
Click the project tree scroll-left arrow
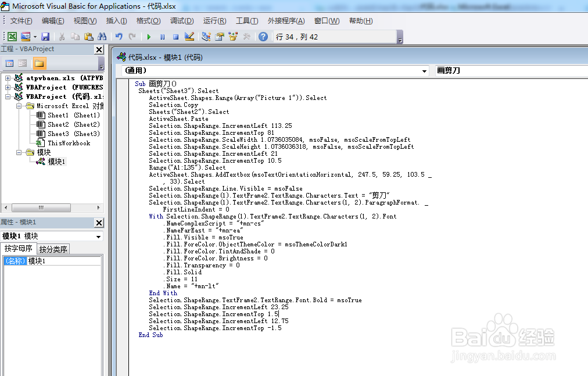pos(6,207)
